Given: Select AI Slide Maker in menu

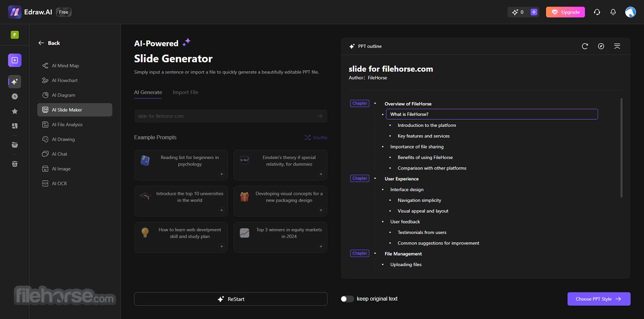Looking at the screenshot, I should (75, 110).
